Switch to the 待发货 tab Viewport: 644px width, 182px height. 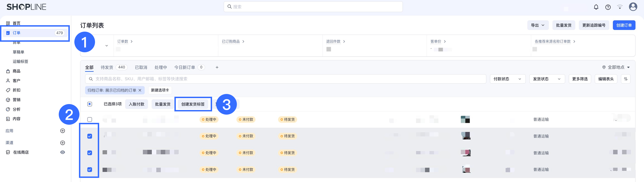pyautogui.click(x=107, y=67)
